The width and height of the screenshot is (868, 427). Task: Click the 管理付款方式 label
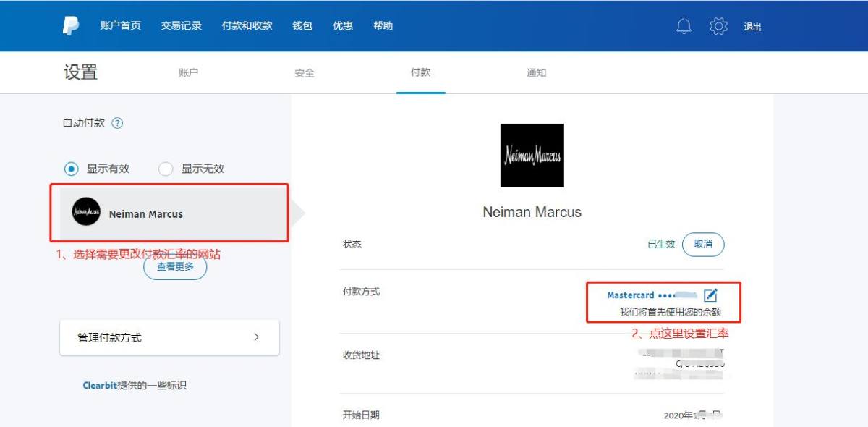click(110, 338)
